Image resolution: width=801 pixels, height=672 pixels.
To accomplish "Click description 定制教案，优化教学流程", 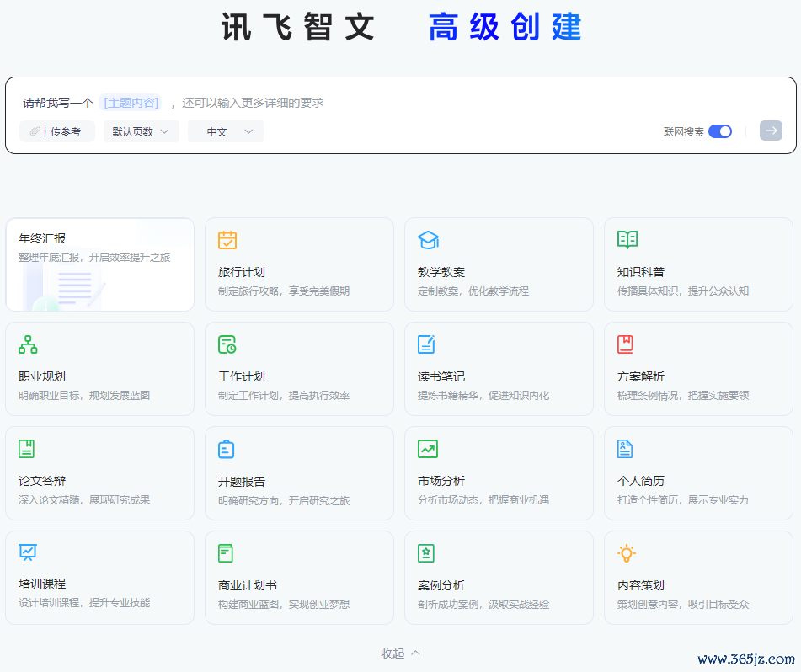I will pyautogui.click(x=473, y=291).
